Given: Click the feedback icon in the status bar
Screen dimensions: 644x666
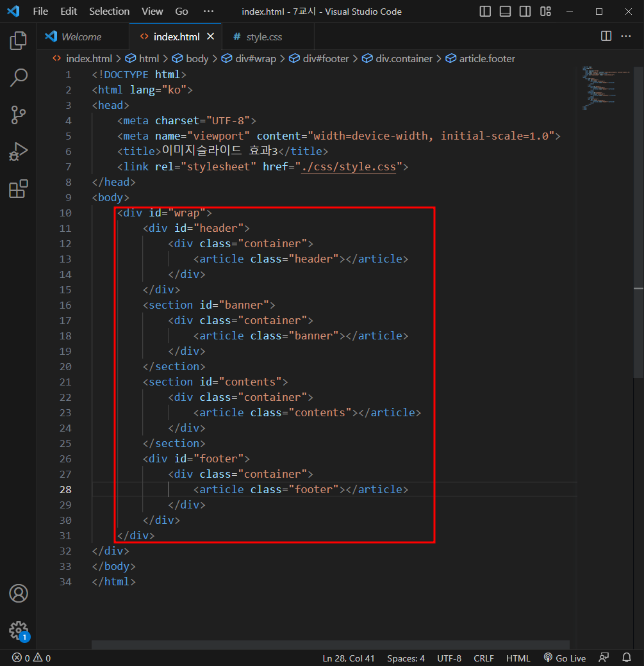Looking at the screenshot, I should [x=604, y=658].
